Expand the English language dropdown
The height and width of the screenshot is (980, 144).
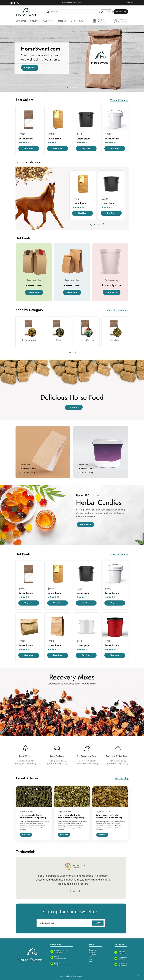(x=129, y=3)
